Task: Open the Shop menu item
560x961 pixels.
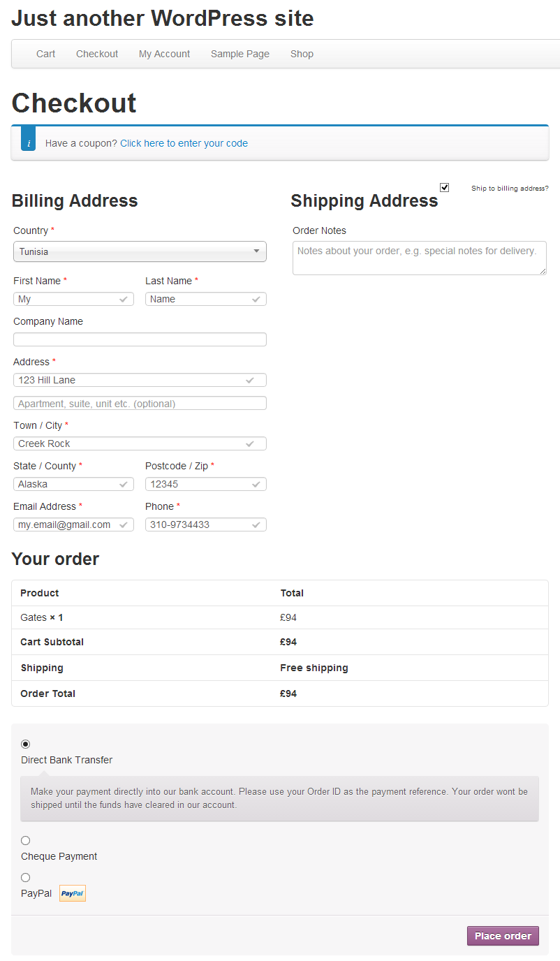Action: [302, 54]
